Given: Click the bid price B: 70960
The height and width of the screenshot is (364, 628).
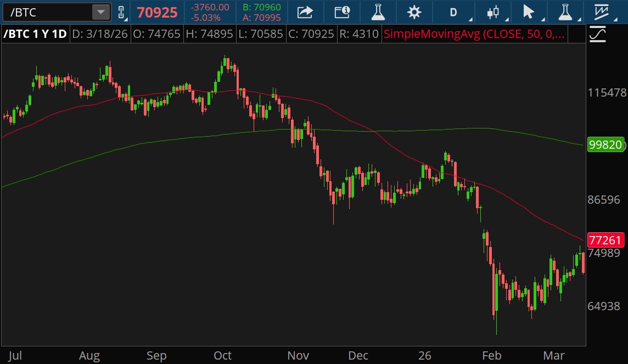Looking at the screenshot, I should (x=262, y=8).
